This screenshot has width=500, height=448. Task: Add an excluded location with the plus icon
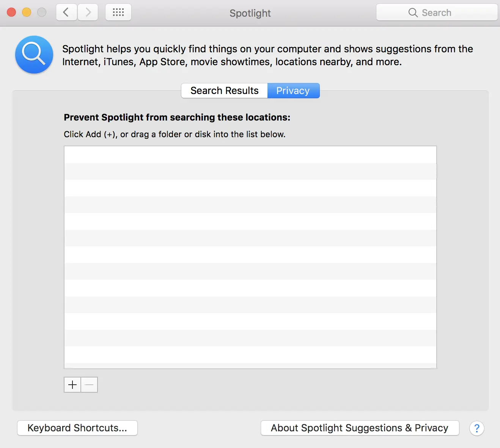pos(72,384)
